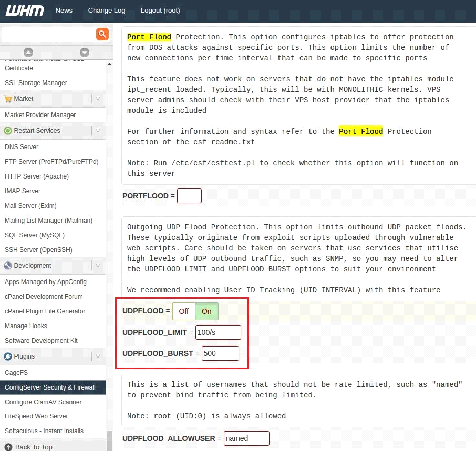
Task: Click the Certificate sidebar link
Action: [x=19, y=68]
